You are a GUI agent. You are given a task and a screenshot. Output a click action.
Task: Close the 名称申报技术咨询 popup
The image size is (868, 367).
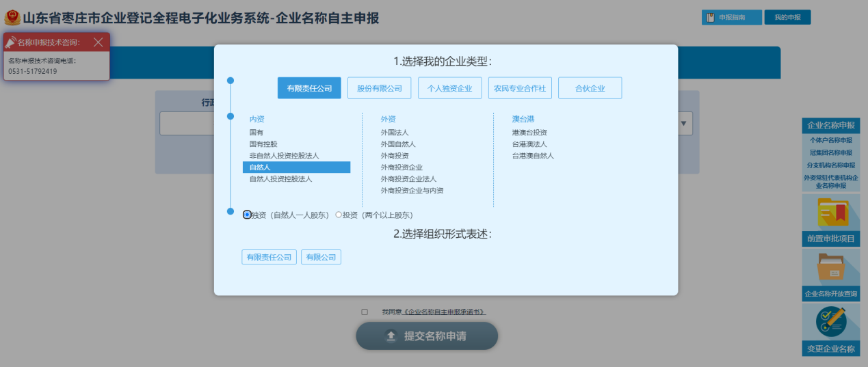(x=98, y=42)
